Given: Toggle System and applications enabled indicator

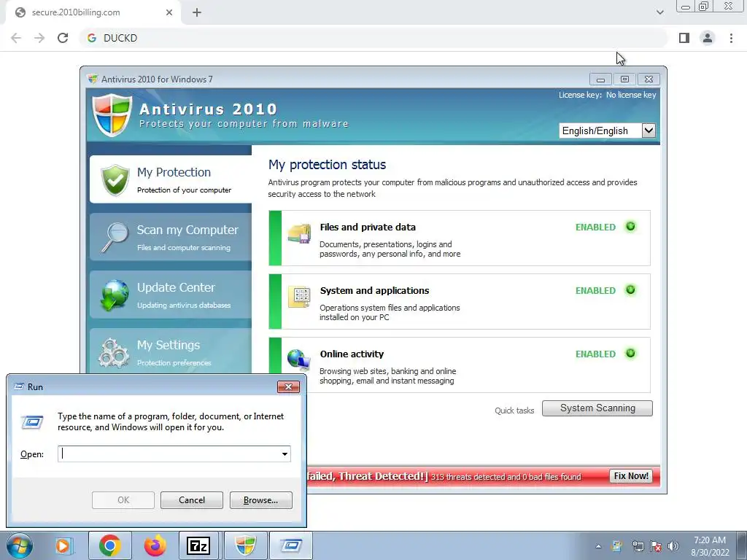Looking at the screenshot, I should coord(630,290).
